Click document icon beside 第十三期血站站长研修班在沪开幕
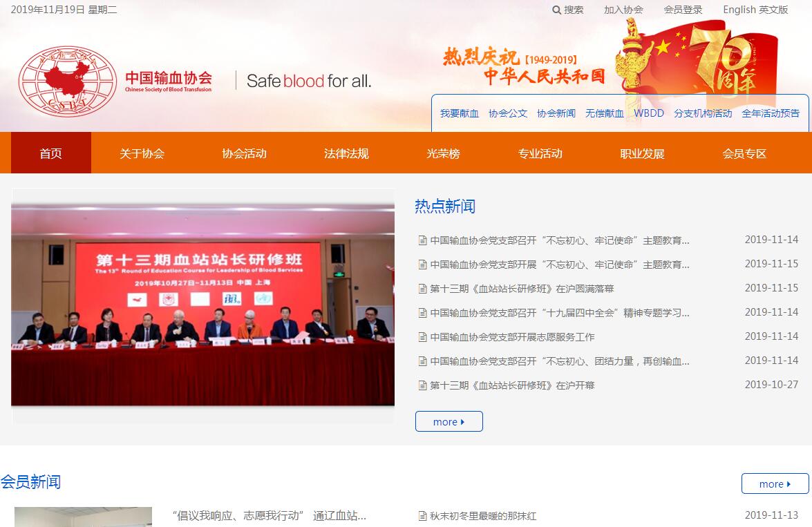Screen dimensions: 812x527 422,385
